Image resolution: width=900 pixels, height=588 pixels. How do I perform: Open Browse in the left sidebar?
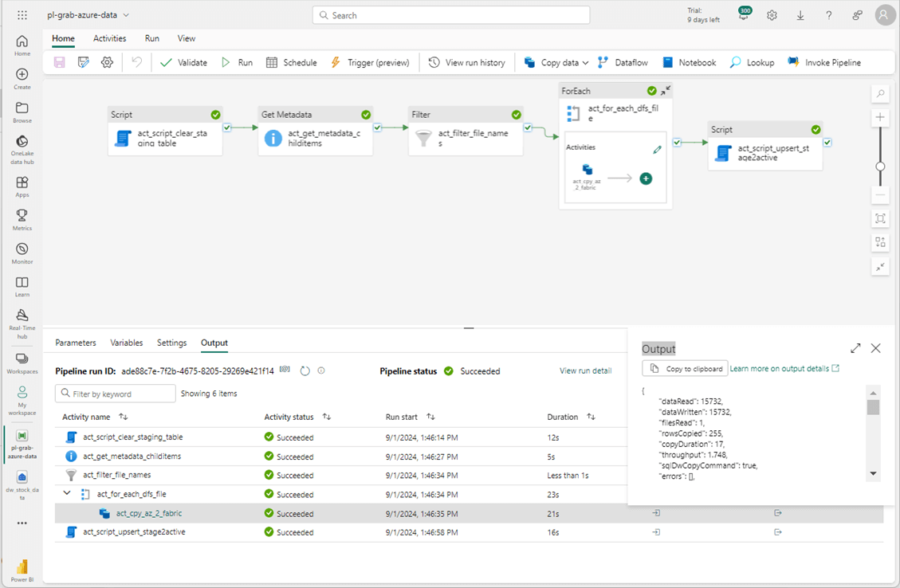tap(22, 112)
